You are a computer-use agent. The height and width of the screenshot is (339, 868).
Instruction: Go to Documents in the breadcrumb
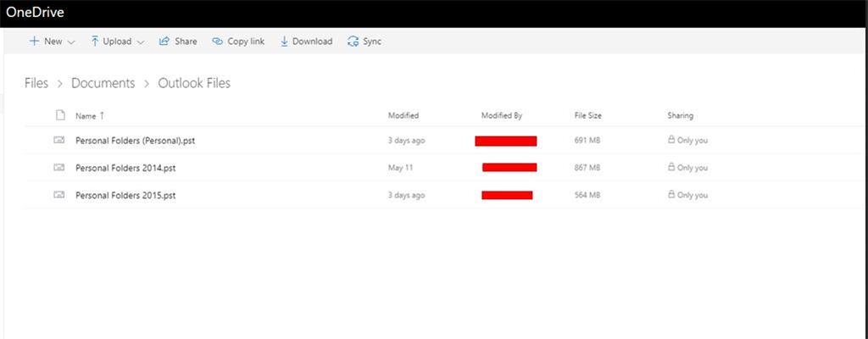103,83
